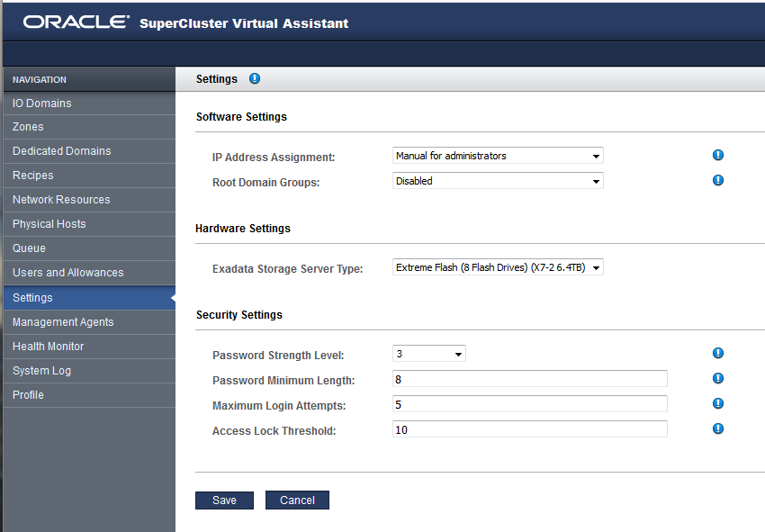Click the Oracle logo in the header
This screenshot has width=765, height=532.
[x=76, y=23]
